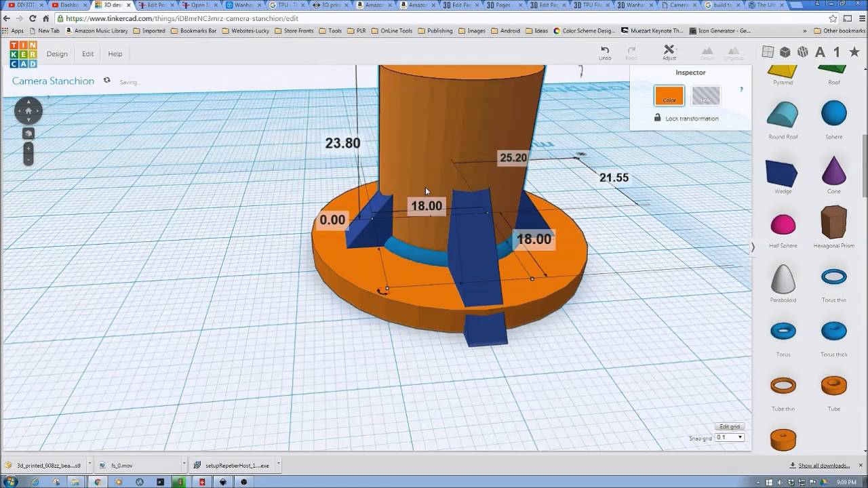Open the Design menu
The image size is (868, 488).
pyautogui.click(x=57, y=54)
